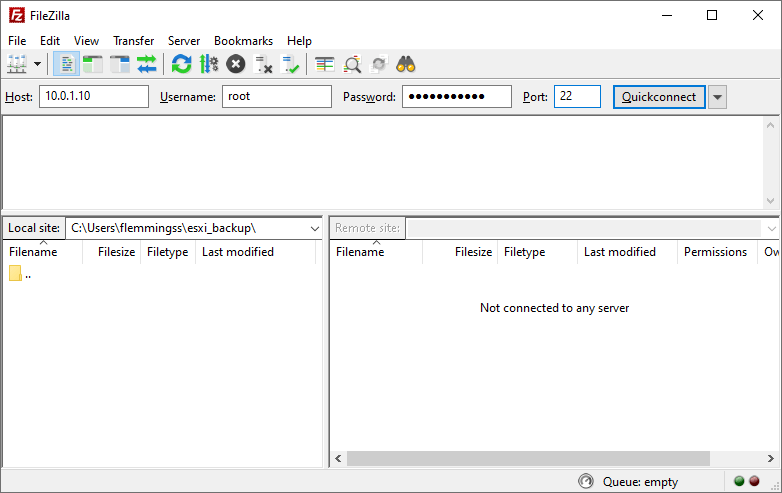Open the Server menu

184,41
